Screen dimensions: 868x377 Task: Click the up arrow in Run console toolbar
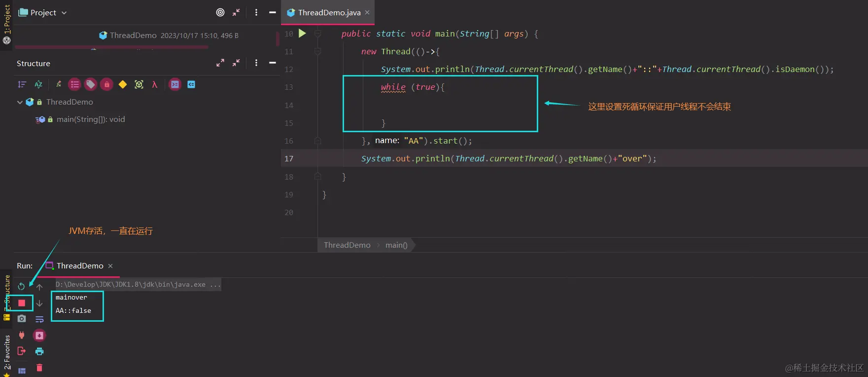pos(39,287)
